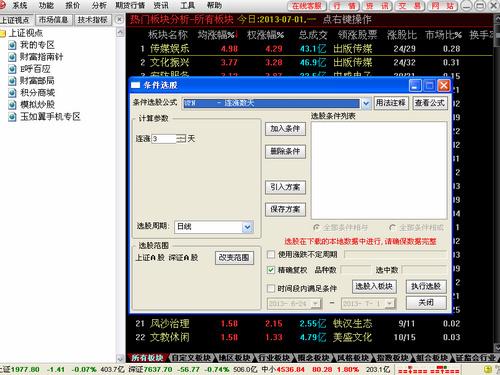Click 查看公式 button

[430, 103]
